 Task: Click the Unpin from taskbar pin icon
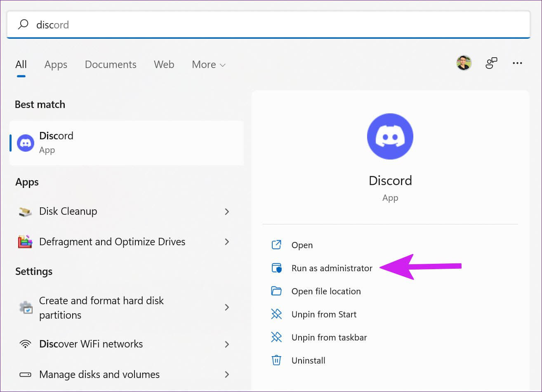pyautogui.click(x=276, y=337)
